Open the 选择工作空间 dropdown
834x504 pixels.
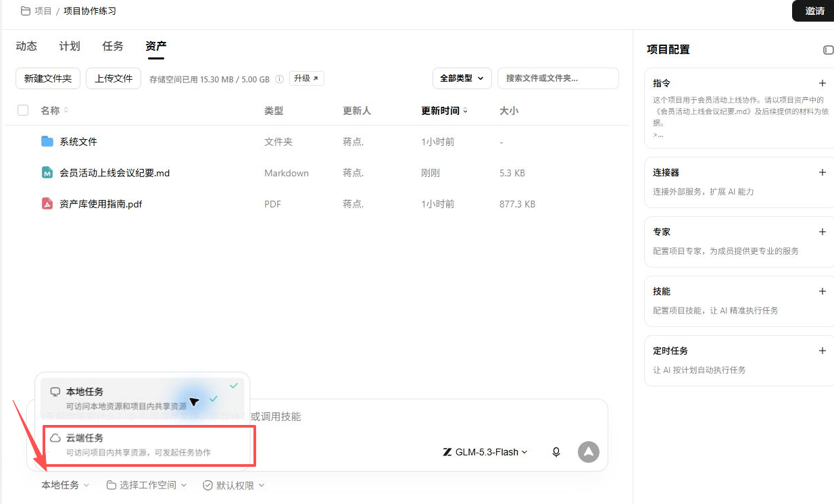tap(146, 485)
